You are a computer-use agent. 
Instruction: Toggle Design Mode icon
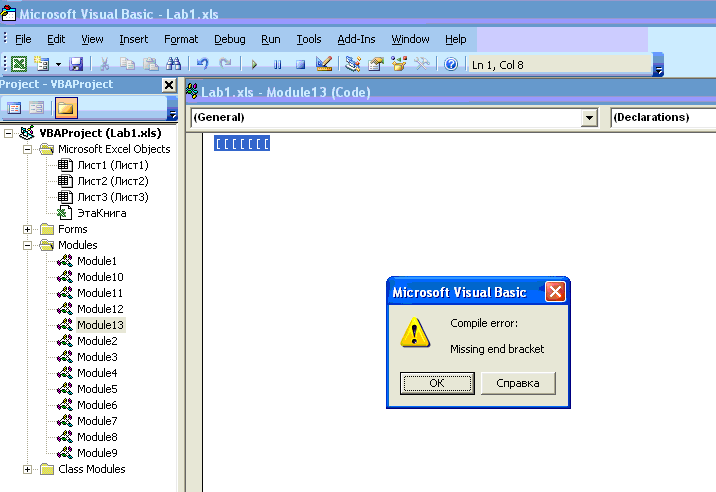[324, 64]
